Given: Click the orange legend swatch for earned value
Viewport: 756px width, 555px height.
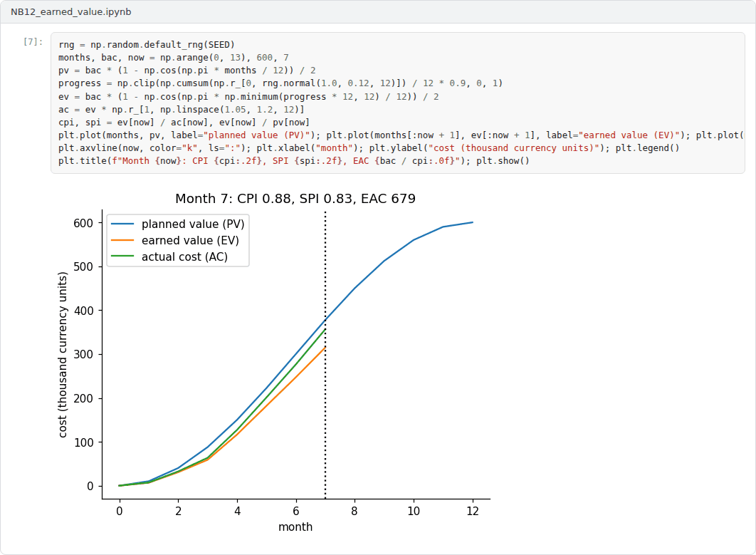Looking at the screenshot, I should pos(122,240).
